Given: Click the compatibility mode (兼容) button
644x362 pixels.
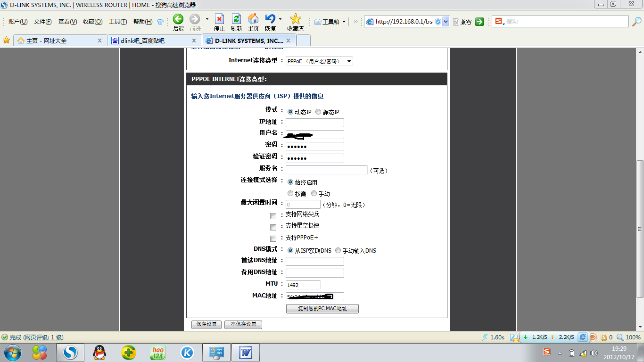Looking at the screenshot, I should 462,22.
